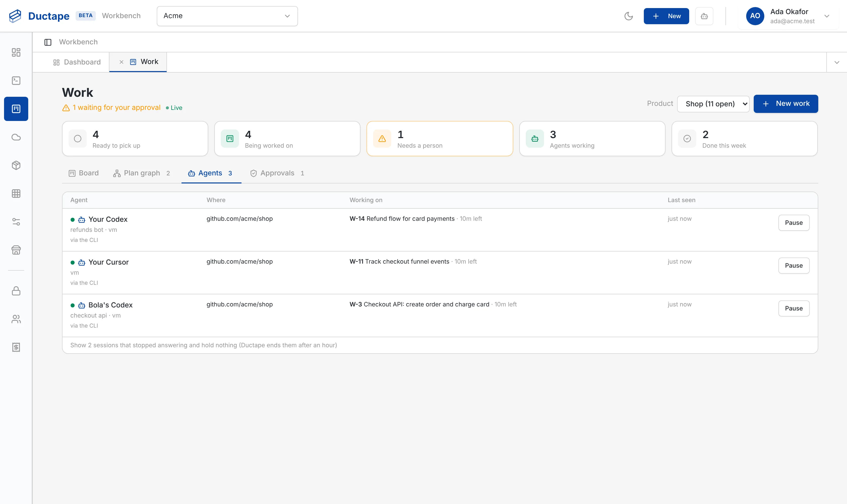This screenshot has height=504, width=847.
Task: Toggle the sidebar panel icon beside Workbench
Action: 48,42
